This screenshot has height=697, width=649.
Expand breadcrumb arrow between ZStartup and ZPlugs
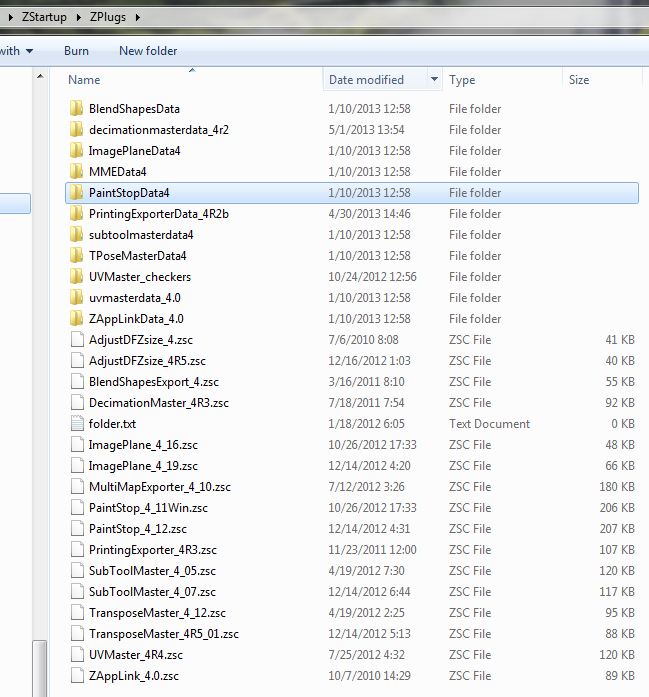point(79,17)
